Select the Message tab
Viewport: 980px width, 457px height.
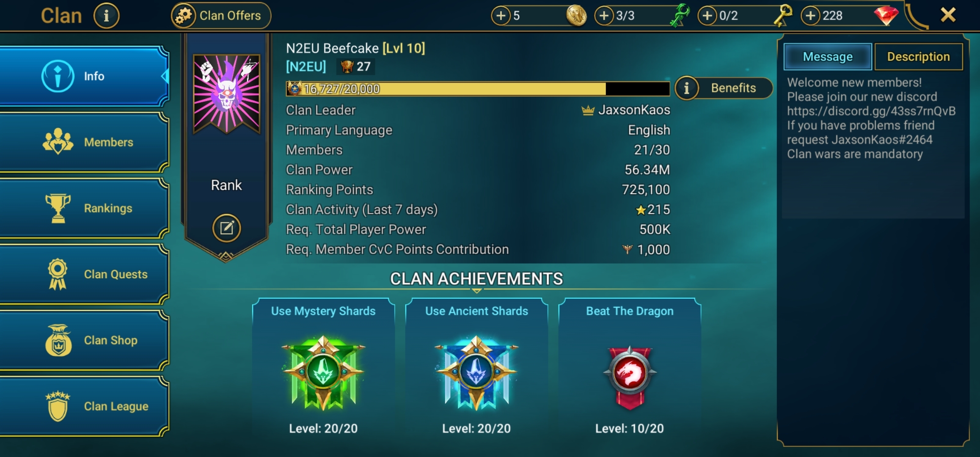point(828,57)
